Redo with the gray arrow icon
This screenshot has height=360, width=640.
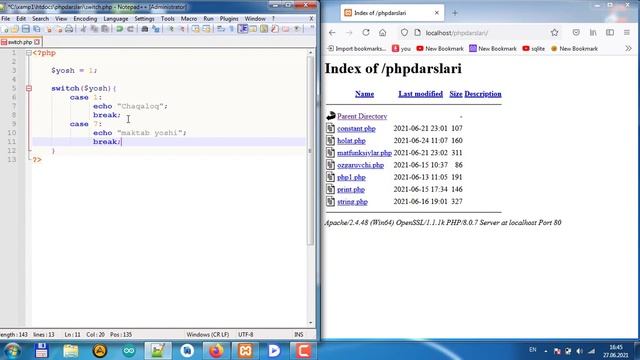[130, 29]
